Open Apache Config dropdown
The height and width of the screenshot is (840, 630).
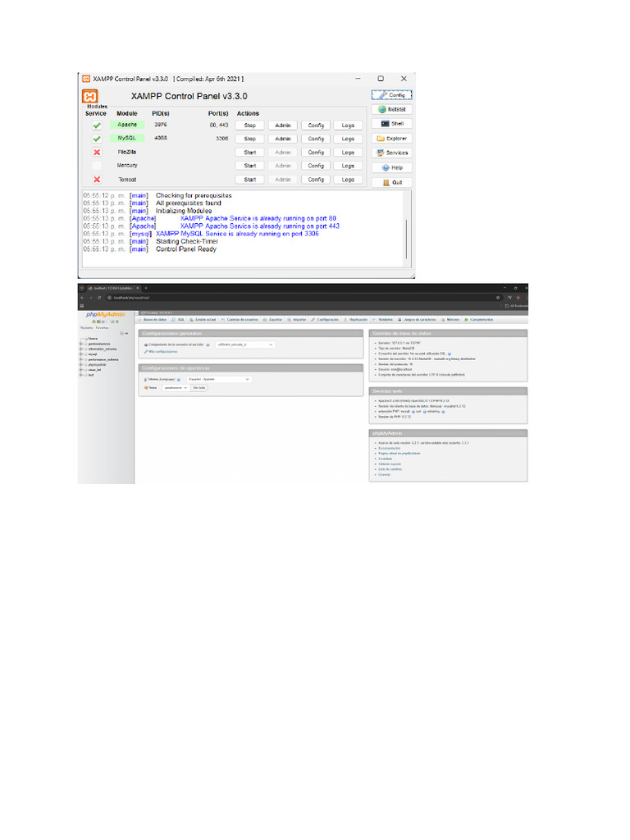pyautogui.click(x=316, y=125)
